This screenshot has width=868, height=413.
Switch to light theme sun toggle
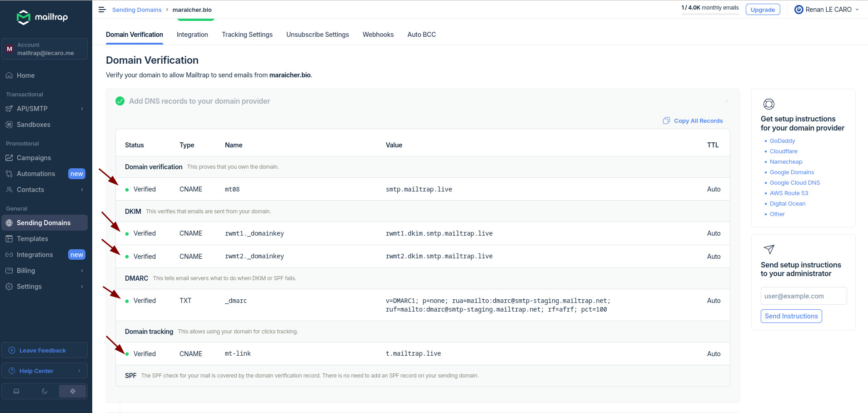point(73,391)
